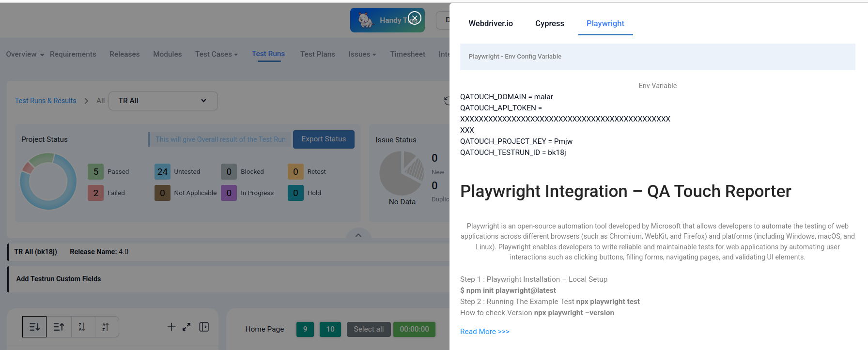868x350 pixels.
Task: Switch to the Webdriver.io tab
Action: point(490,23)
